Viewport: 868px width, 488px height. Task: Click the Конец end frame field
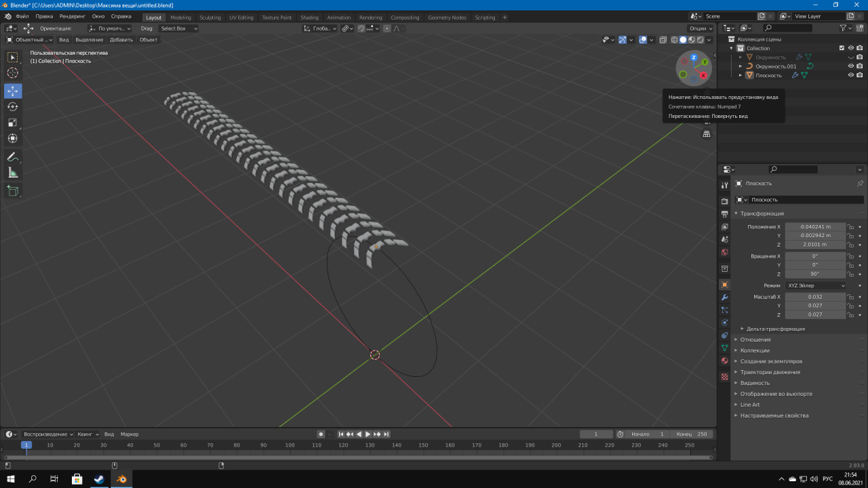pyautogui.click(x=692, y=434)
